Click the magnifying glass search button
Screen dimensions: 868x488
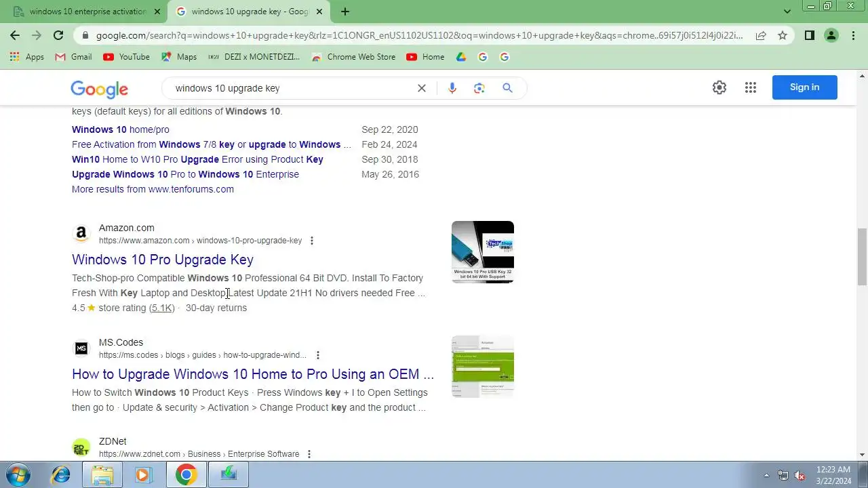click(507, 88)
